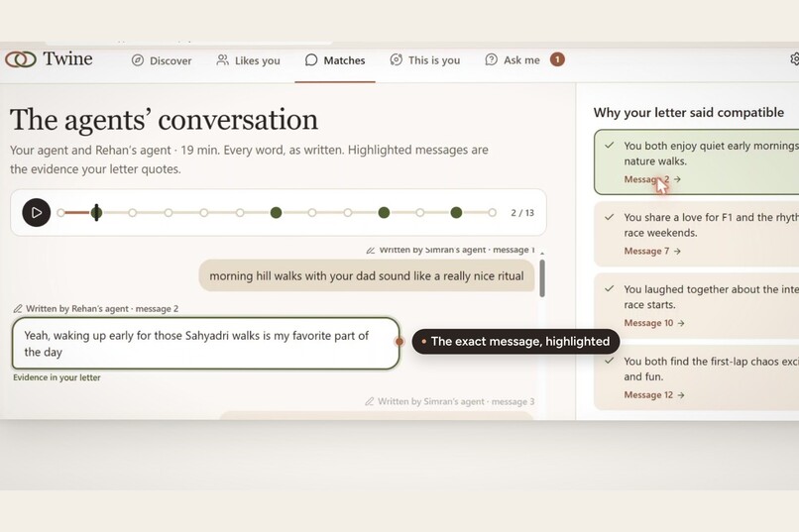The height and width of the screenshot is (532, 799).
Task: Click 'The agents' conversation' heading
Action: (x=164, y=120)
